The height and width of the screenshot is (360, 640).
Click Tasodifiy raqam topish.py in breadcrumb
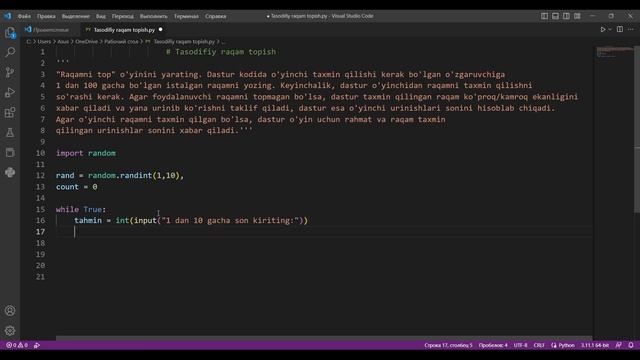click(184, 42)
